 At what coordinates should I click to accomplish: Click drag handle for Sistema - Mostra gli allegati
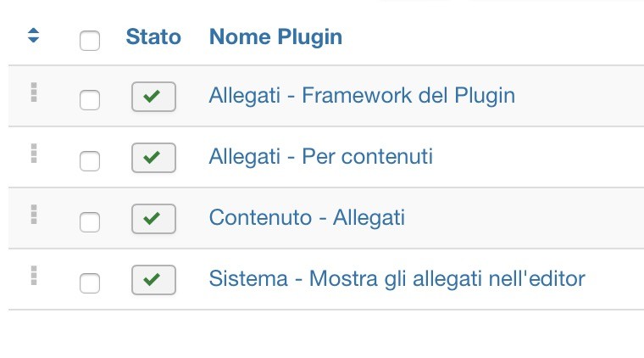coord(34,276)
